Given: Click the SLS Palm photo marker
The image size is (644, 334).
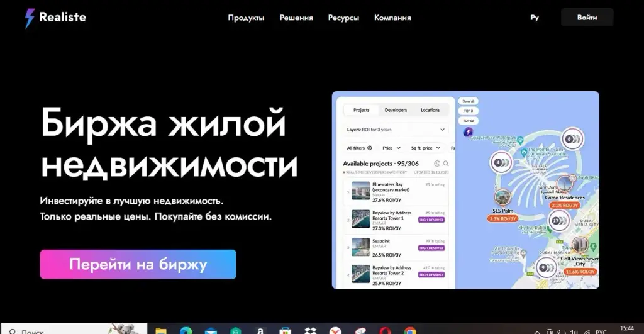Looking at the screenshot, I should [502, 198].
